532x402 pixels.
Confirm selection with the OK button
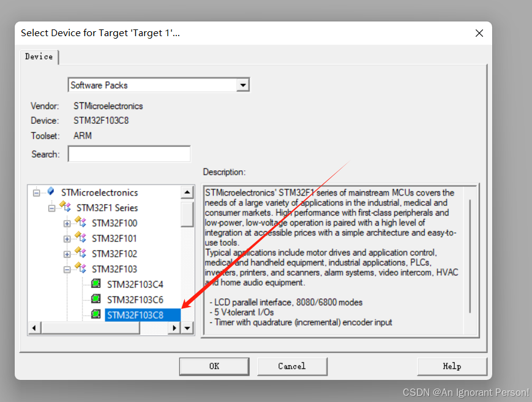coord(214,366)
